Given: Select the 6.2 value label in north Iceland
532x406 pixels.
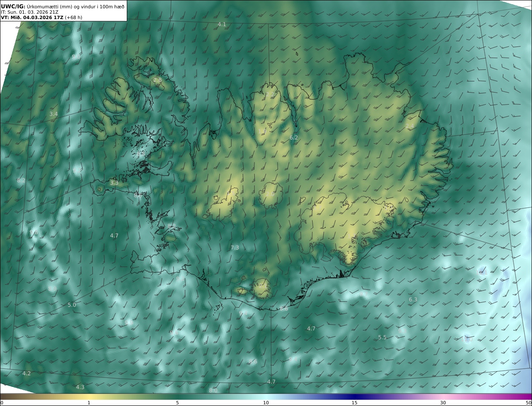Looking at the screenshot, I should pyautogui.click(x=294, y=137).
